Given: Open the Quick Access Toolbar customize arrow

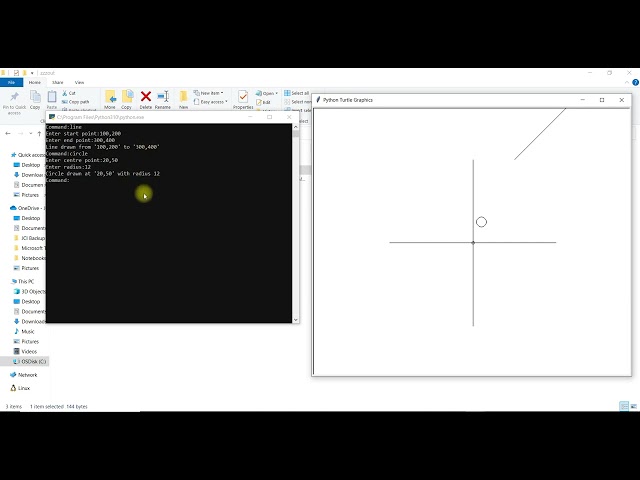Looking at the screenshot, I should [32, 73].
